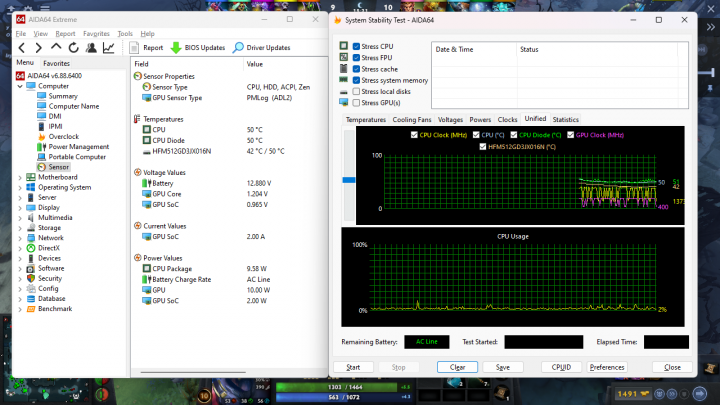Open the graph/stability test toolbar icon

click(108, 48)
